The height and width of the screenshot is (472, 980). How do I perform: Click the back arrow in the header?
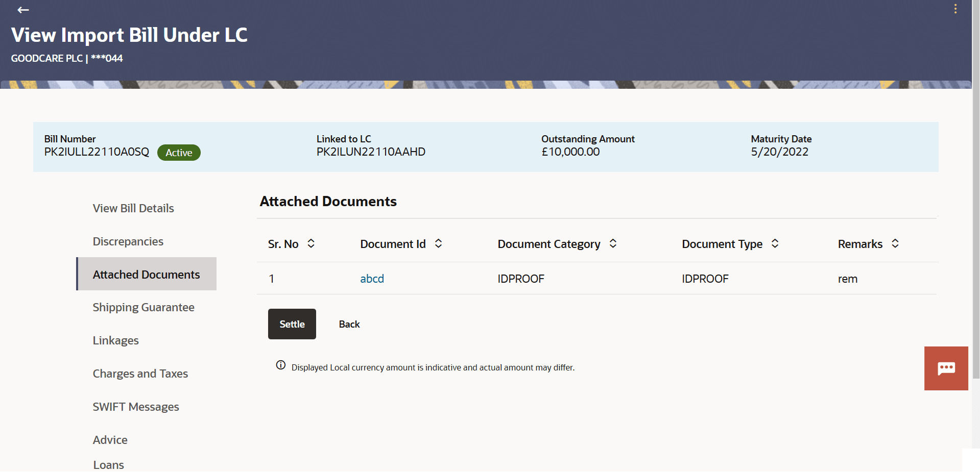[x=23, y=10]
